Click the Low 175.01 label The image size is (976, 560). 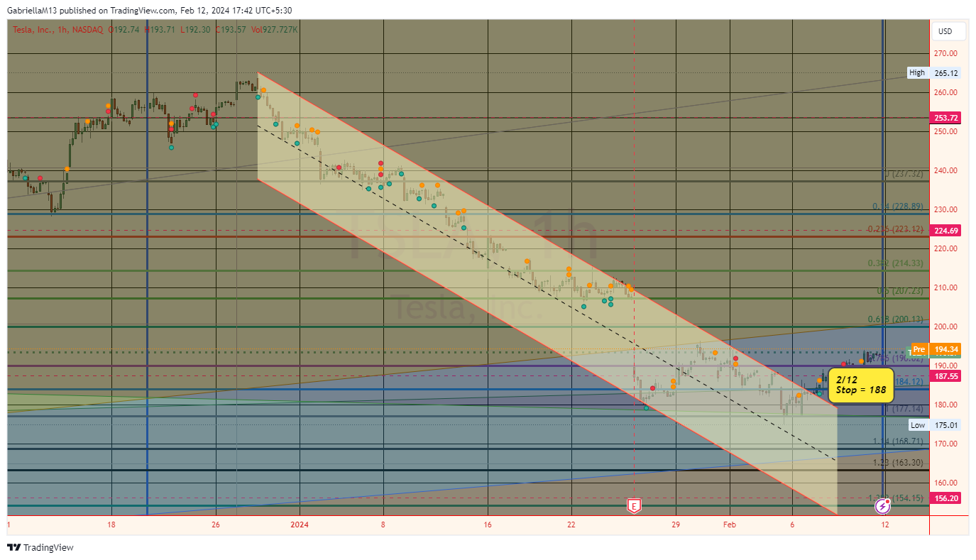coord(934,425)
